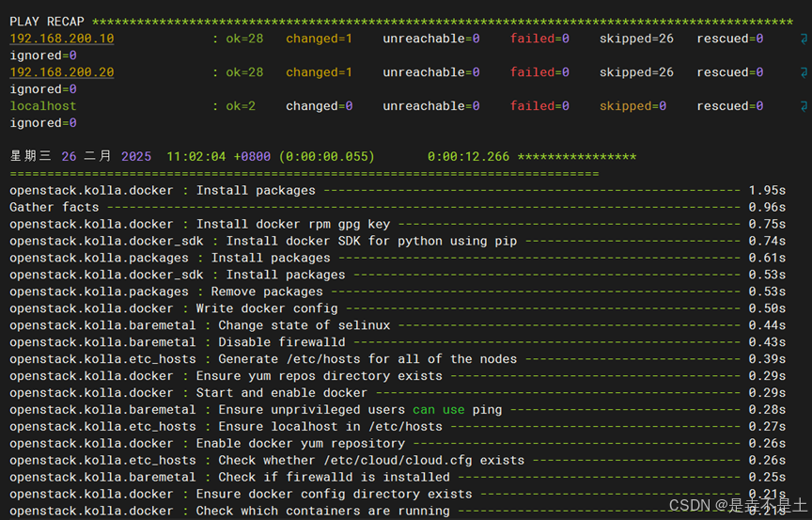Click Check which containers are running line
The width and height of the screenshot is (812, 520).
[398, 511]
